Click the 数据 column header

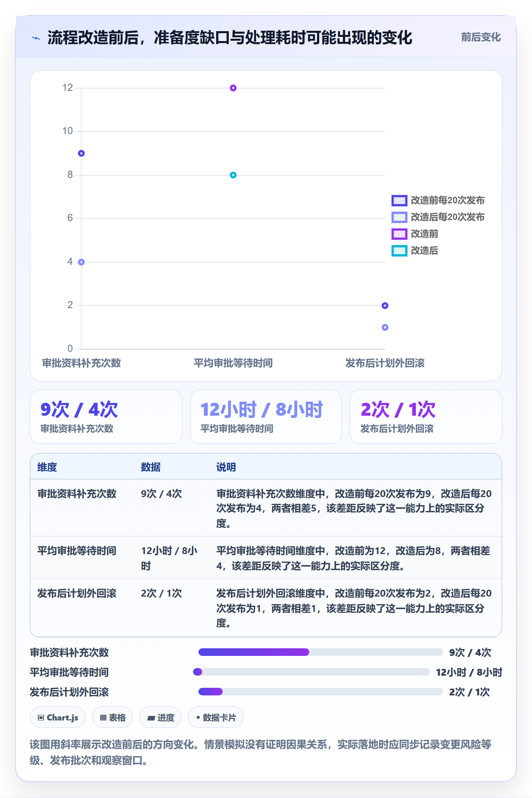(x=151, y=467)
